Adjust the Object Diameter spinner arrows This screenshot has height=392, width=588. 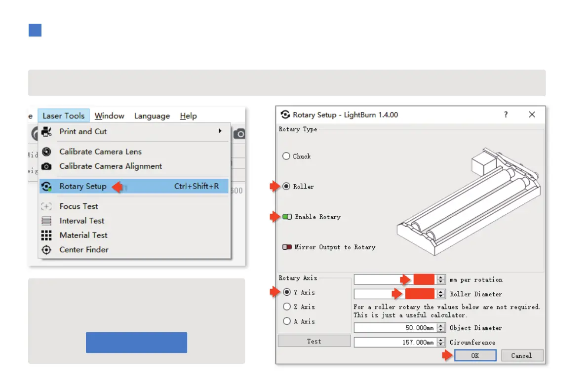441,328
